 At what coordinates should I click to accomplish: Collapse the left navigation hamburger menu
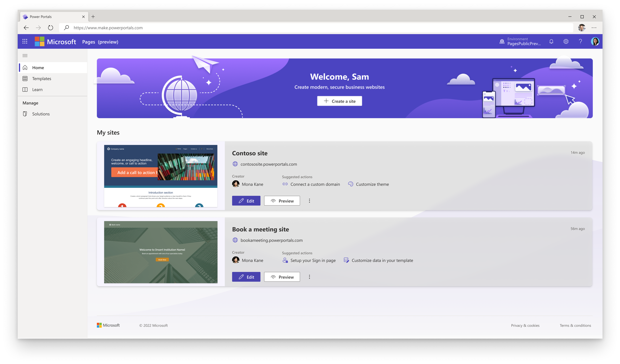point(25,56)
